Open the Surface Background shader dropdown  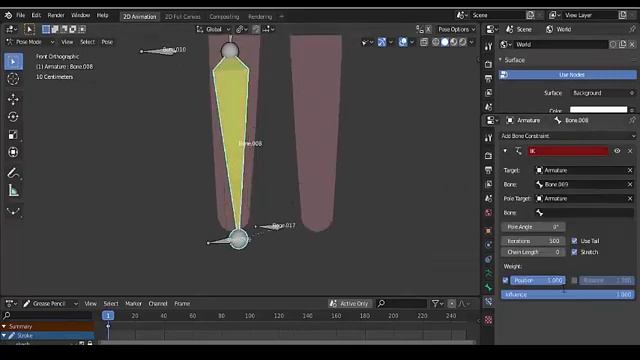(x=603, y=93)
